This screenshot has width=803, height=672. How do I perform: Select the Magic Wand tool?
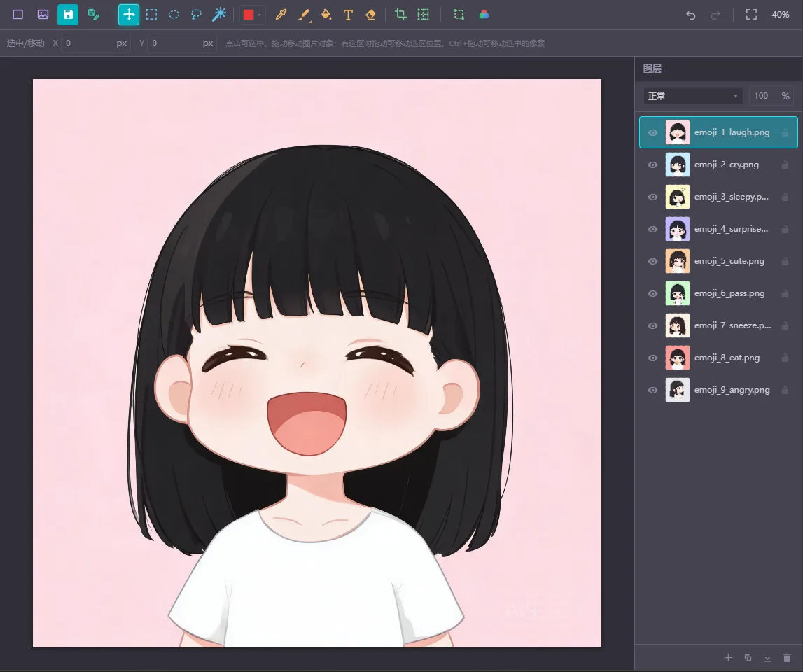click(218, 14)
